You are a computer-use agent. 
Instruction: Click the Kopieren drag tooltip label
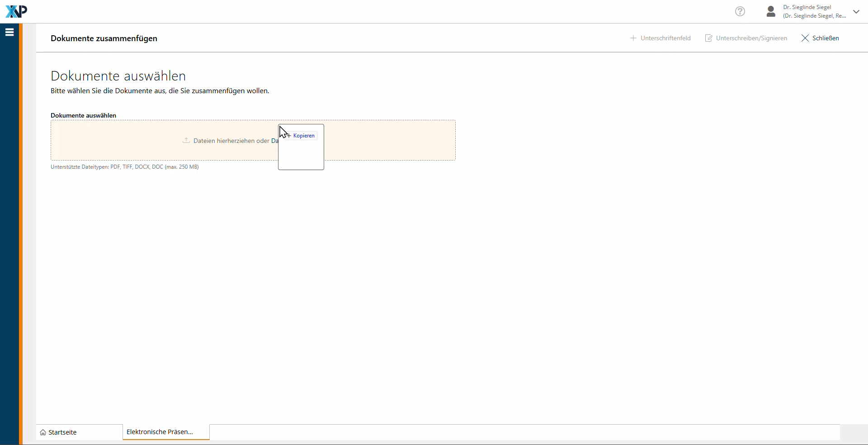304,136
